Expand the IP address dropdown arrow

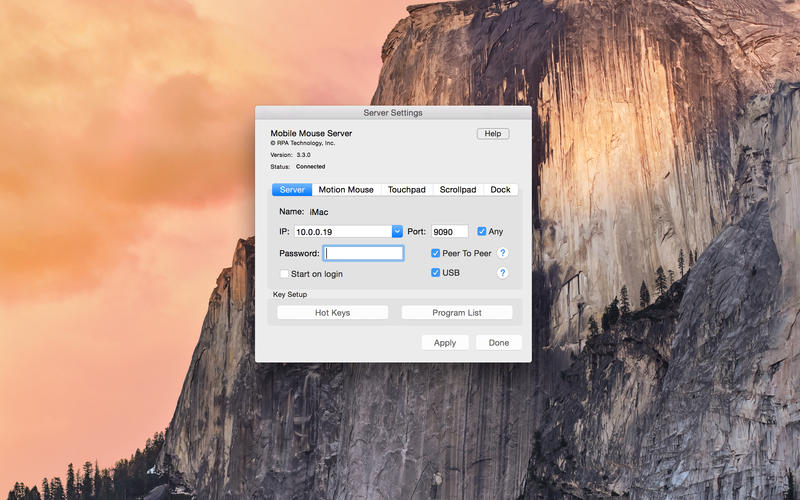[397, 231]
